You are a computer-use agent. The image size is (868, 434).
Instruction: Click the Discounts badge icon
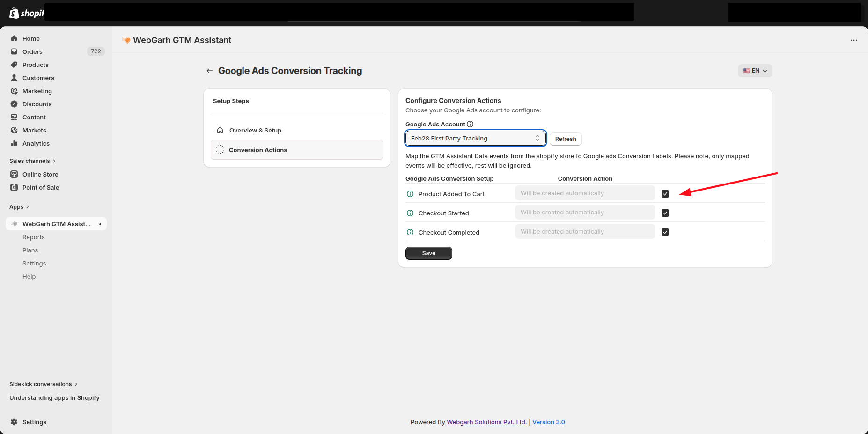tap(14, 104)
